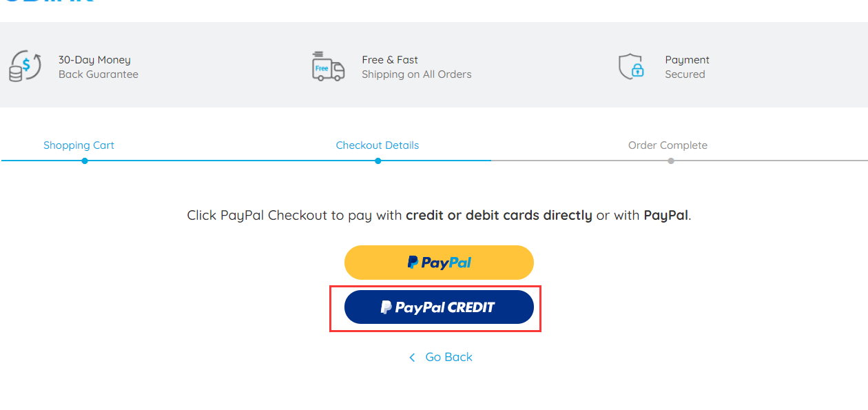Click the Go Back chevron arrow

pyautogui.click(x=412, y=357)
